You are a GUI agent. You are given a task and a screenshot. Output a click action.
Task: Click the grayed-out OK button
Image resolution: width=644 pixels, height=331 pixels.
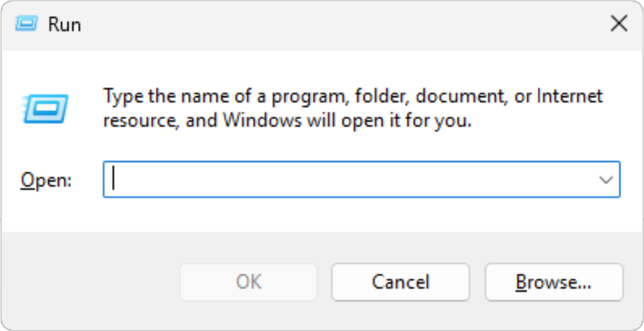pos(249,282)
